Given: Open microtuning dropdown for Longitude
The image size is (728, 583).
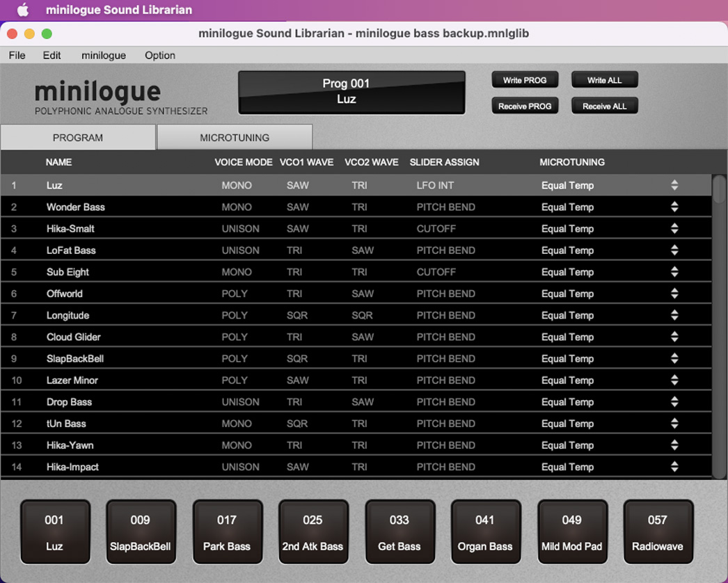Looking at the screenshot, I should click(674, 315).
